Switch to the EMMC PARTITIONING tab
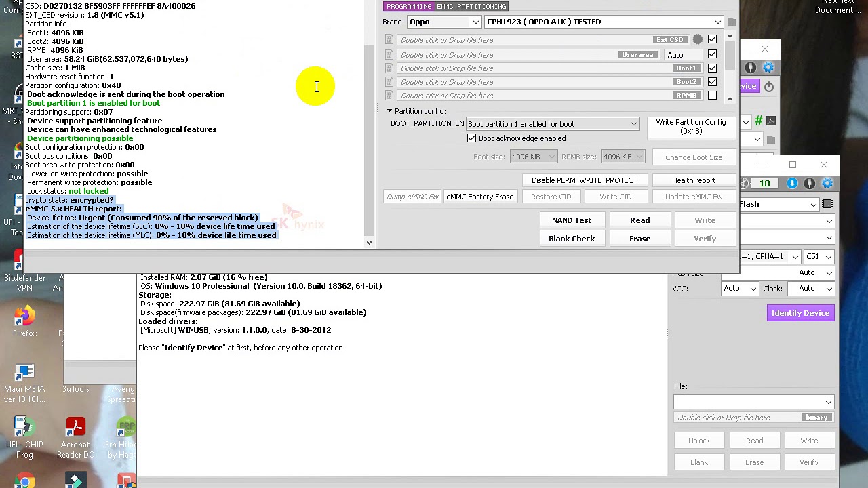Screen dimensions: 868x488 coord(472,6)
